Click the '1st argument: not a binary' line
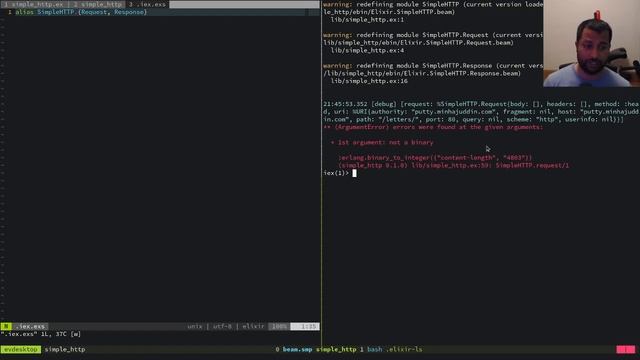Image resolution: width=640 pixels, height=360 pixels. (382, 142)
